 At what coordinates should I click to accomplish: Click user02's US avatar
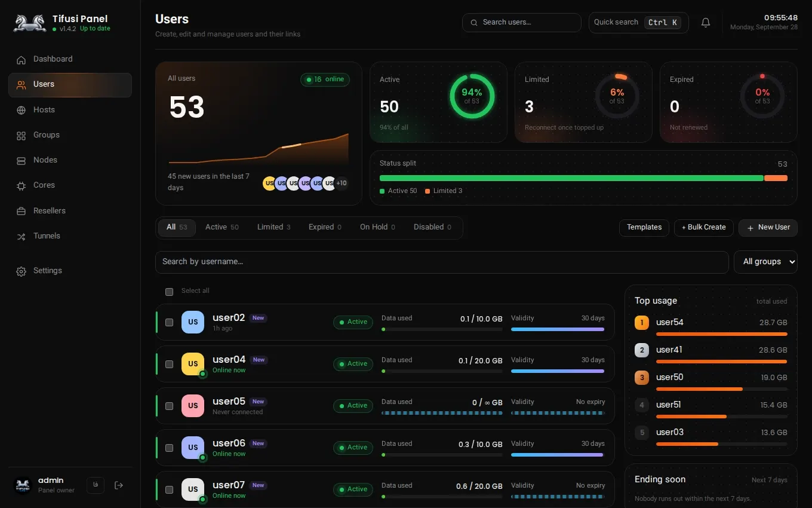[193, 322]
